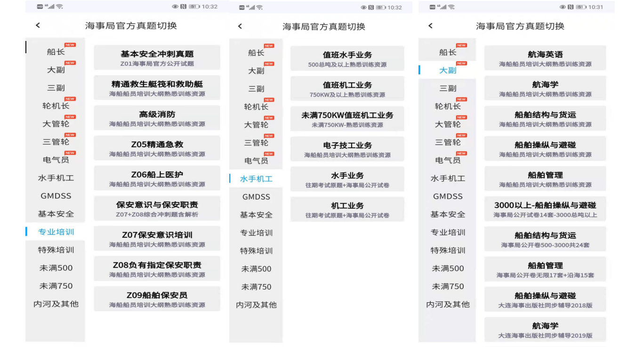Open 精通救生艇筏和救助艇 question set
644x347 pixels.
tap(157, 88)
